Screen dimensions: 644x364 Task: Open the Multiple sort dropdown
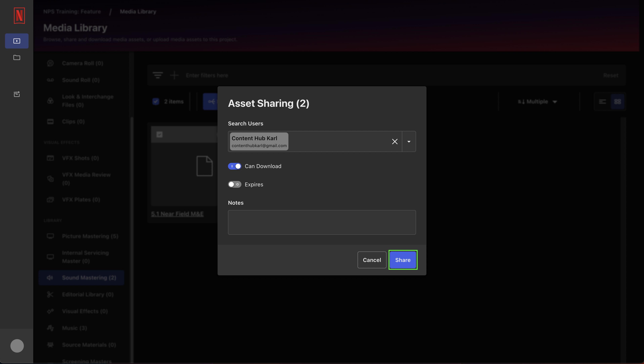[x=538, y=102]
